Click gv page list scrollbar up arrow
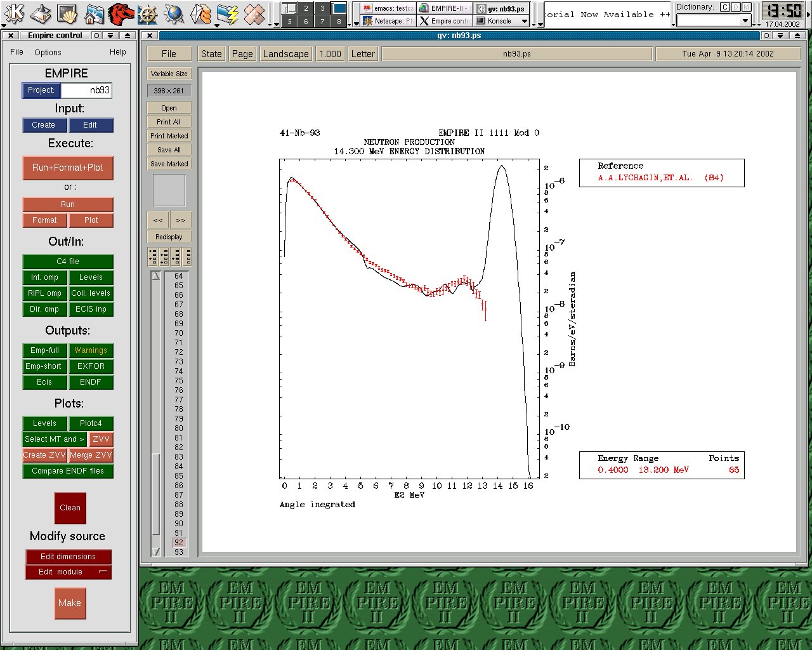 (x=156, y=275)
